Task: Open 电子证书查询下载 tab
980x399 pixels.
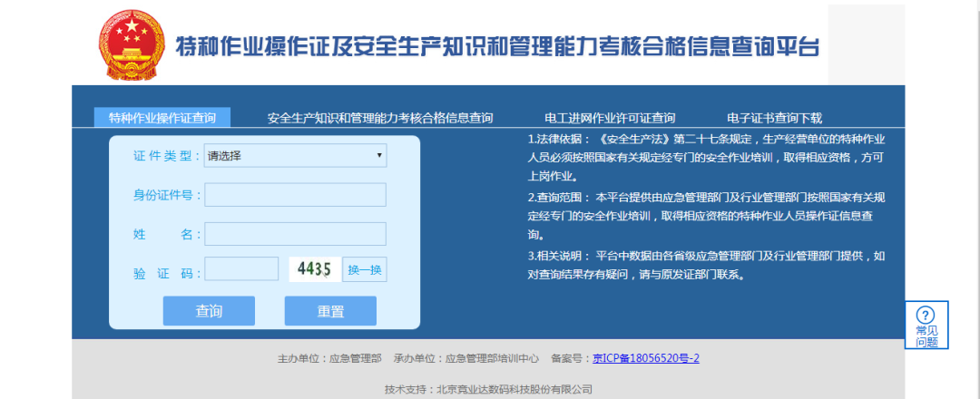Action: tap(774, 117)
